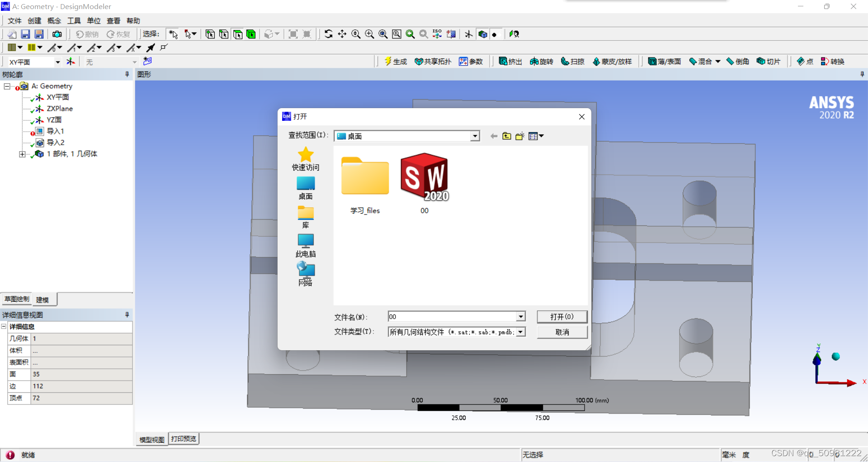The width and height of the screenshot is (868, 462).
Task: Open the 文件类型 file type dropdown
Action: click(x=521, y=332)
